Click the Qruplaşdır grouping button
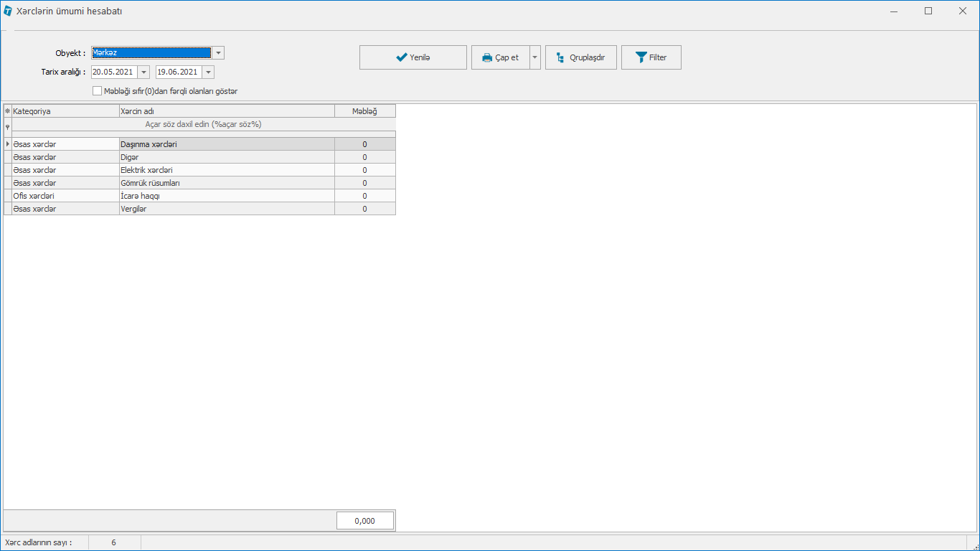Image resolution: width=980 pixels, height=551 pixels. 580,57
